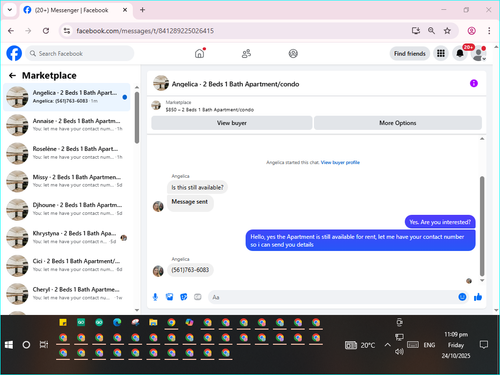500x375 pixels.
Task: Click the More Options button
Action: [398, 123]
